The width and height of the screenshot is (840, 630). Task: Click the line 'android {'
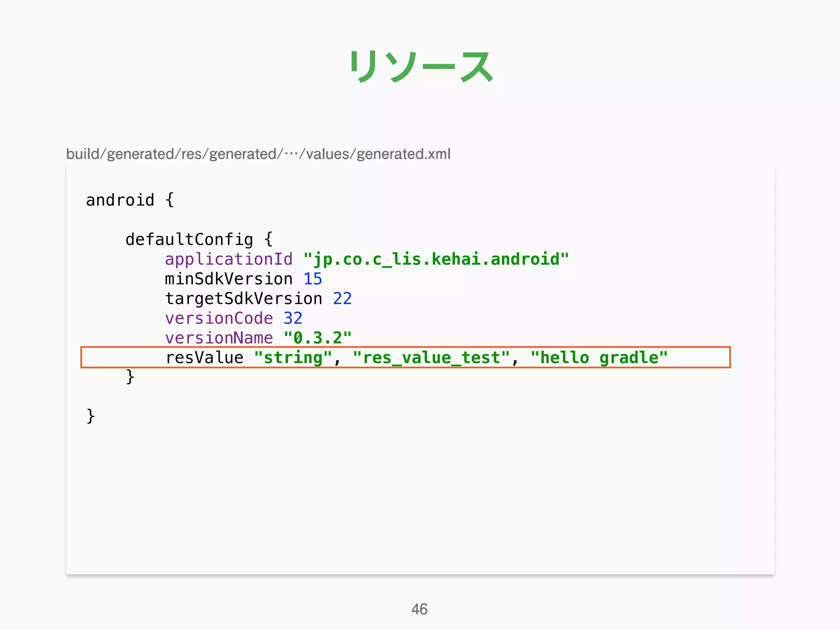[130, 200]
